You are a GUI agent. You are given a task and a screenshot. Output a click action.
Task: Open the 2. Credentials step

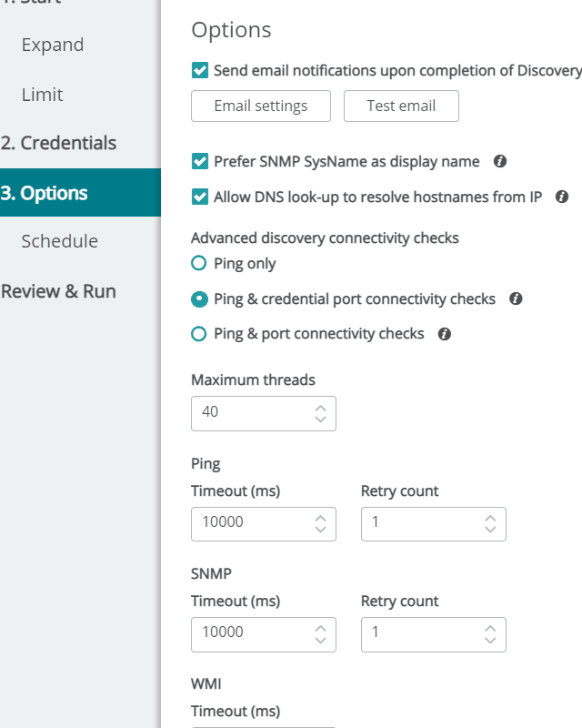[58, 143]
